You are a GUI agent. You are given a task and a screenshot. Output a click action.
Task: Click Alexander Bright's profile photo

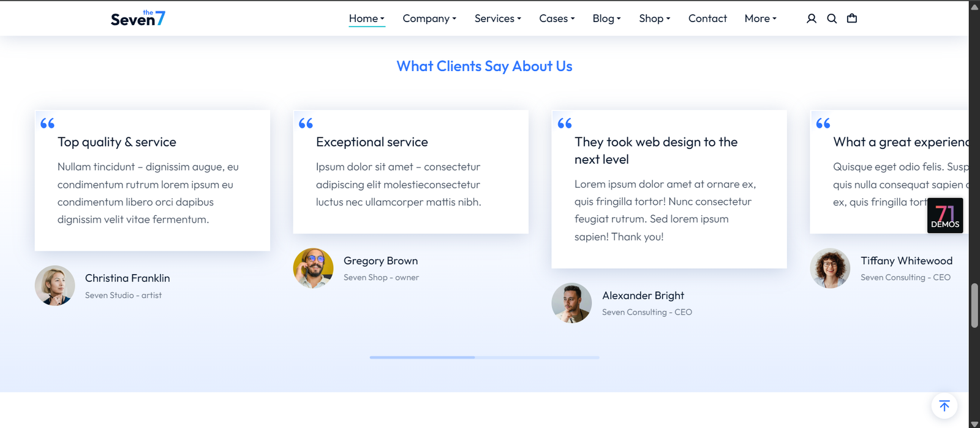pyautogui.click(x=571, y=303)
